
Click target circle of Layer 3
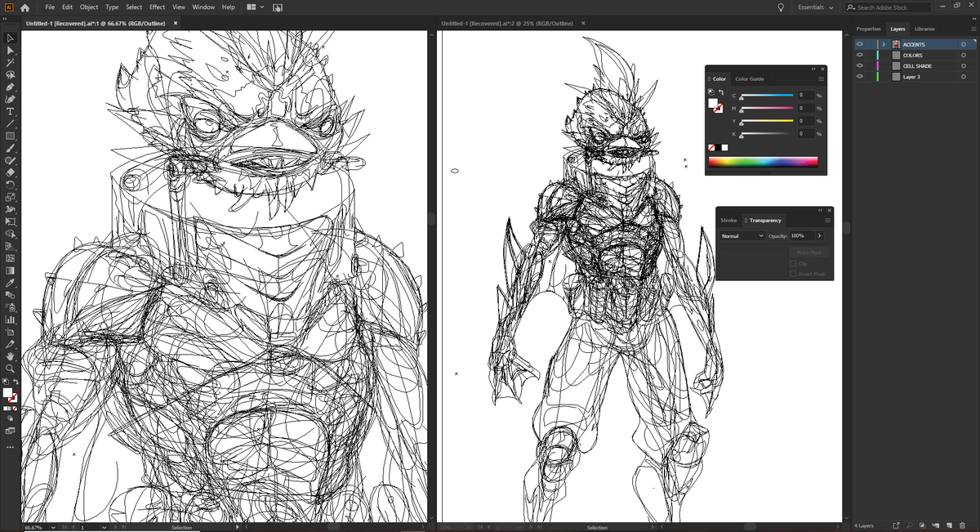tap(964, 76)
